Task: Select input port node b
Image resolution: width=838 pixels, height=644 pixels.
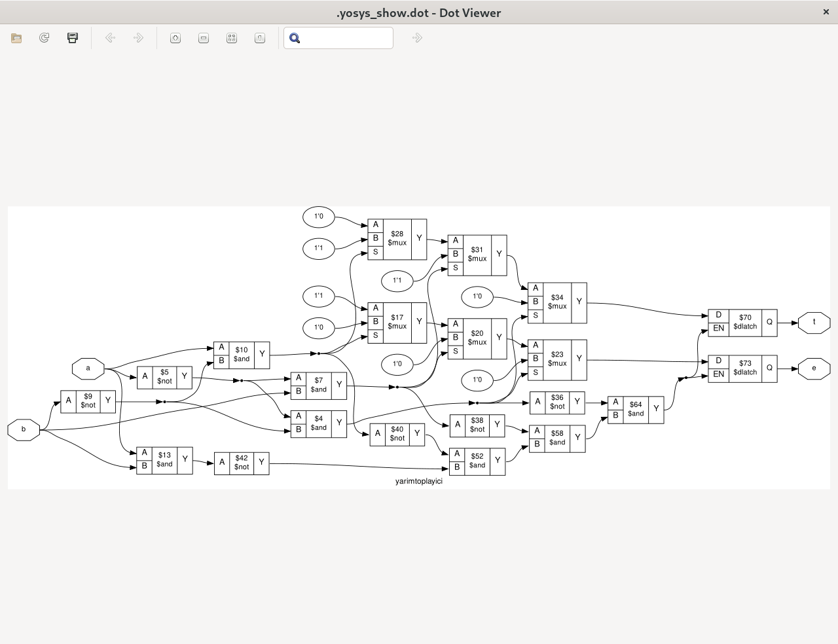Action: click(24, 429)
